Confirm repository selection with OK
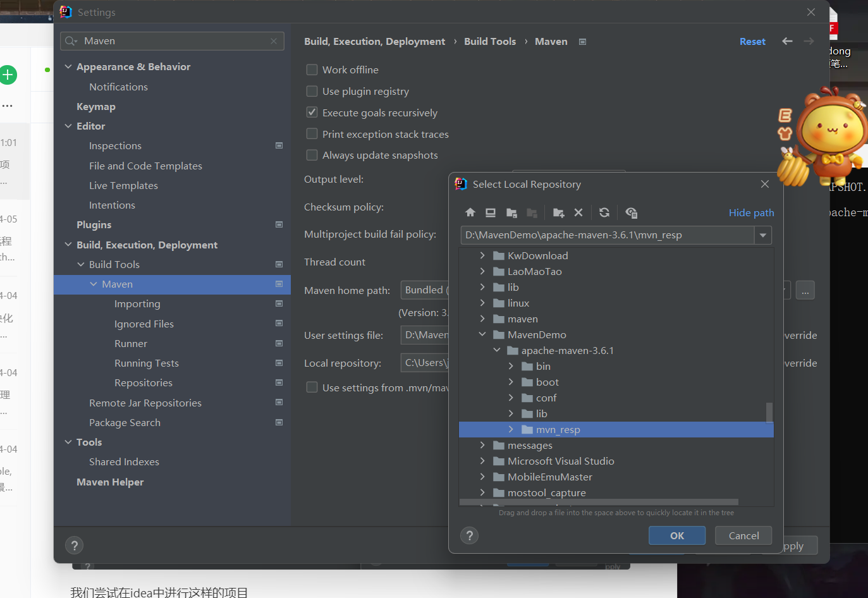Image resolution: width=868 pixels, height=598 pixels. (x=677, y=535)
